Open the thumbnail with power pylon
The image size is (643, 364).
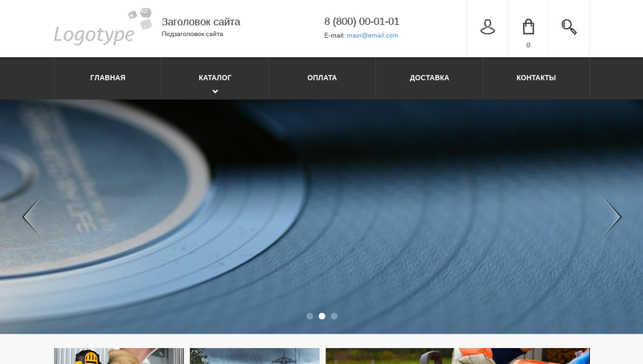click(x=255, y=356)
